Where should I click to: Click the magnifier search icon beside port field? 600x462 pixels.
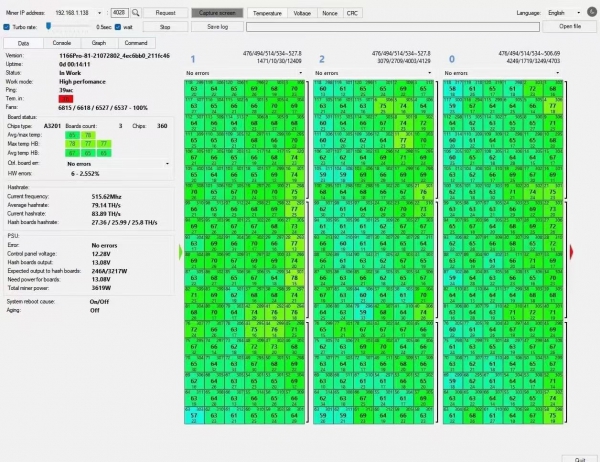(134, 12)
